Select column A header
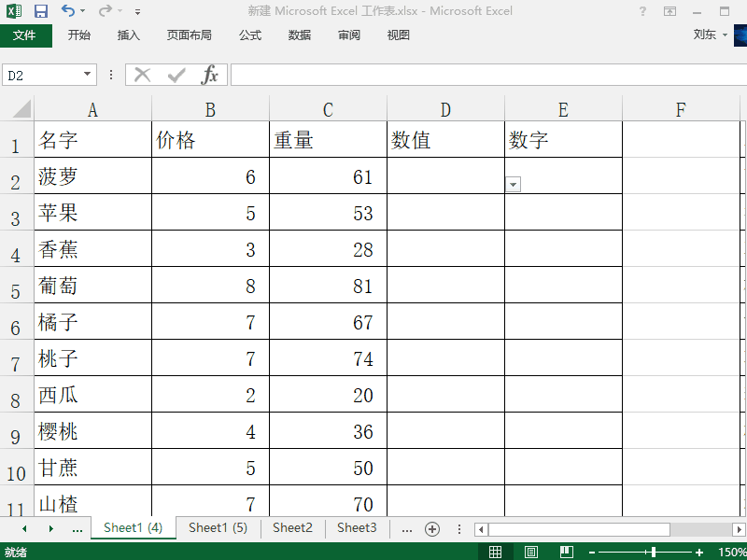 92,109
